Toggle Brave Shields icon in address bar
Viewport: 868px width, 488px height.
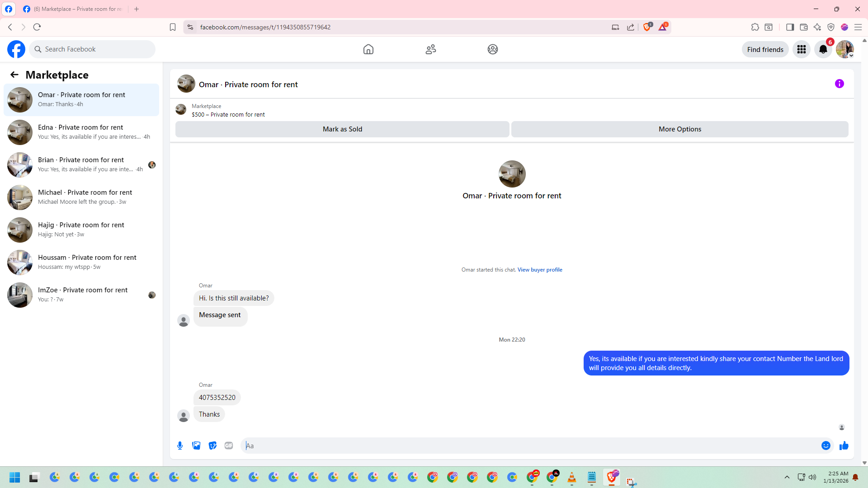tap(647, 27)
